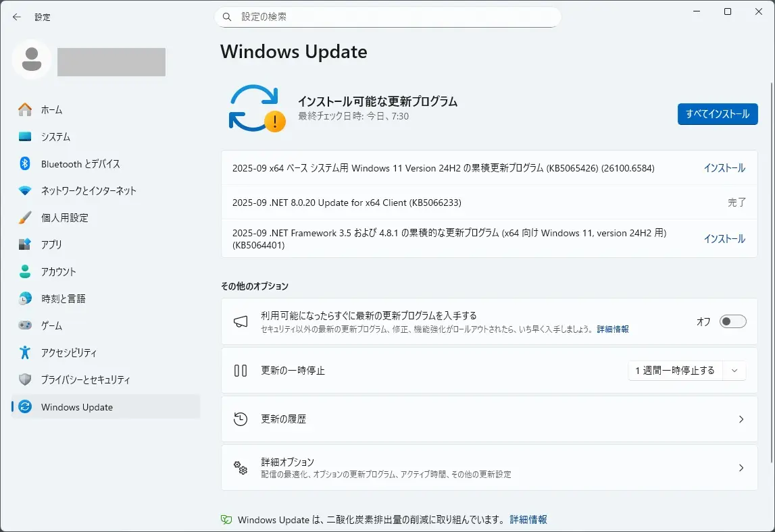Expand the 更新の履歴 chevron
The height and width of the screenshot is (532, 775).
pos(741,419)
